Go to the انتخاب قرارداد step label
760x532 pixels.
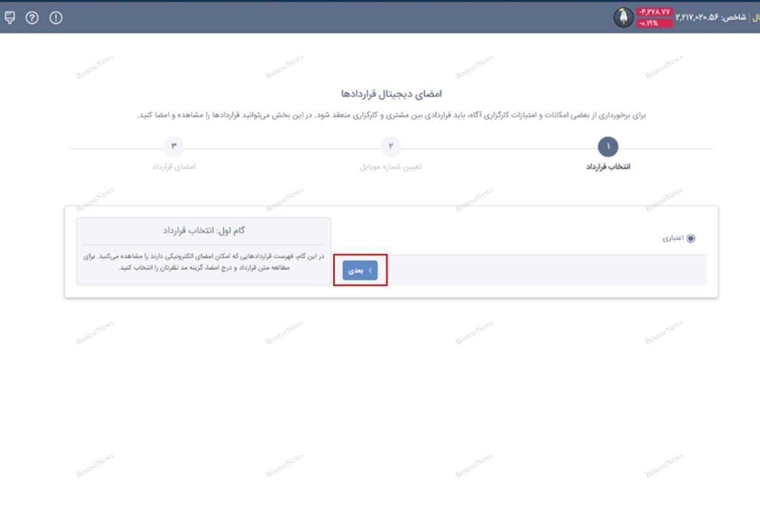[608, 167]
